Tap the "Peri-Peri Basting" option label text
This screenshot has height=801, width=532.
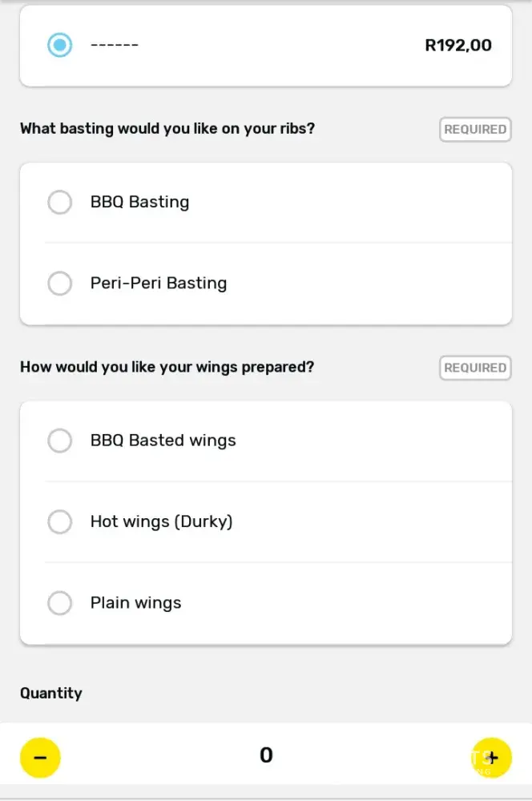pyautogui.click(x=159, y=283)
